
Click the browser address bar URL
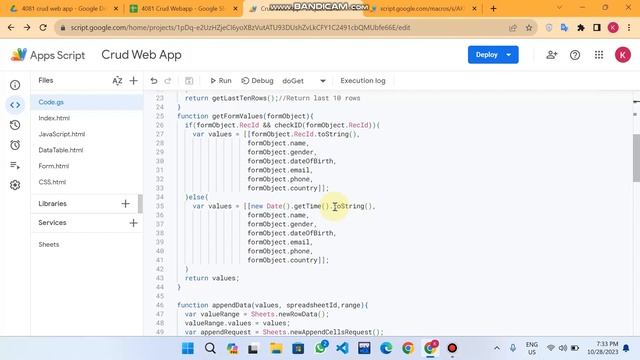point(240,28)
